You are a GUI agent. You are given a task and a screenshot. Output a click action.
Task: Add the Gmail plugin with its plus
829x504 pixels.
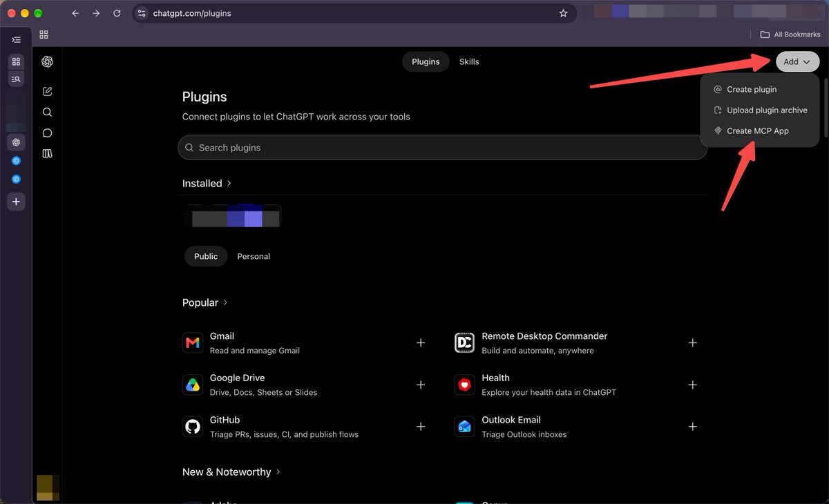pos(421,342)
